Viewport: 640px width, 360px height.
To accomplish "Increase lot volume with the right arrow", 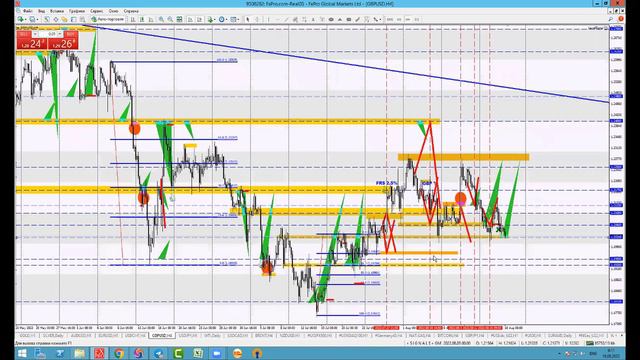I will pyautogui.click(x=60, y=34).
